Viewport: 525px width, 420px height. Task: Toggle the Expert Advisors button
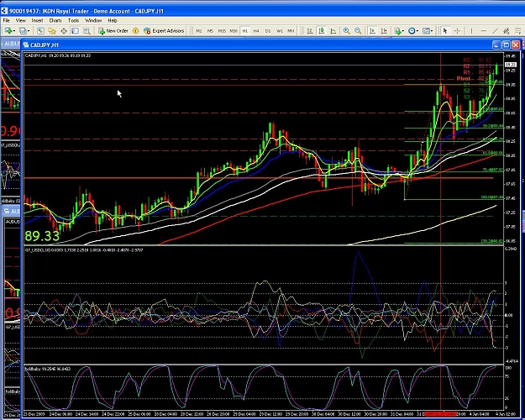[x=164, y=31]
